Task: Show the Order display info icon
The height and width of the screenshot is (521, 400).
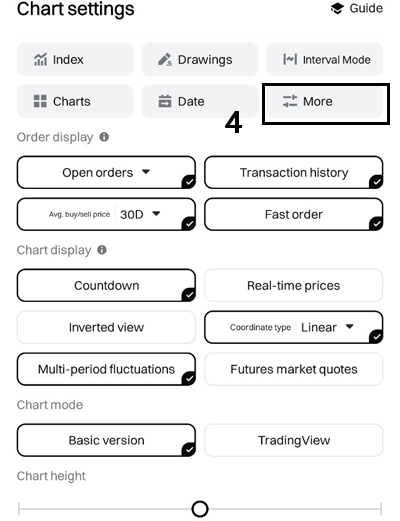Action: (104, 137)
